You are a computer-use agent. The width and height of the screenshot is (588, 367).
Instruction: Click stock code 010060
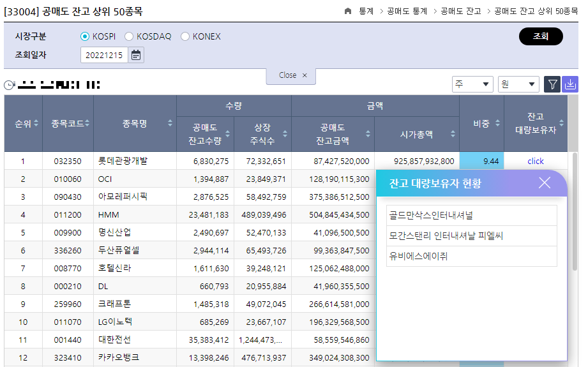click(x=68, y=179)
